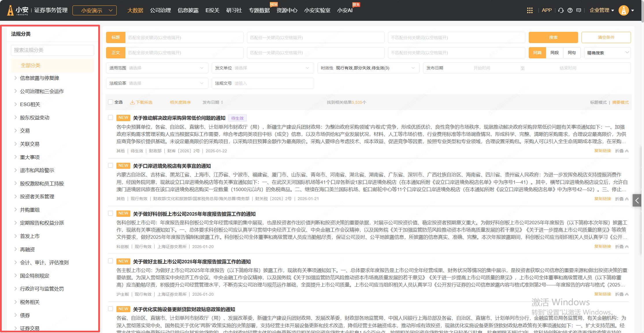
Task: Open the nine-dot apps grid icon
Action: [530, 10]
